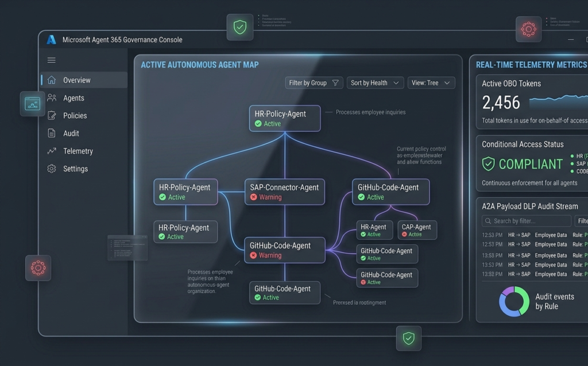
Task: Click the Policies edit-note icon in sidebar
Action: 52,115
